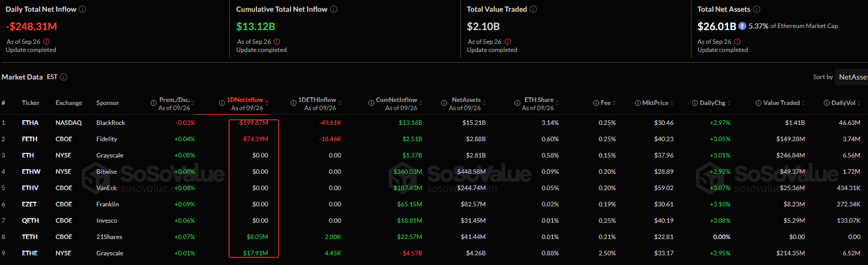Click the Ethereum logo icon beside $26.01B
Image resolution: width=868 pixels, height=265 pixels.
(742, 26)
